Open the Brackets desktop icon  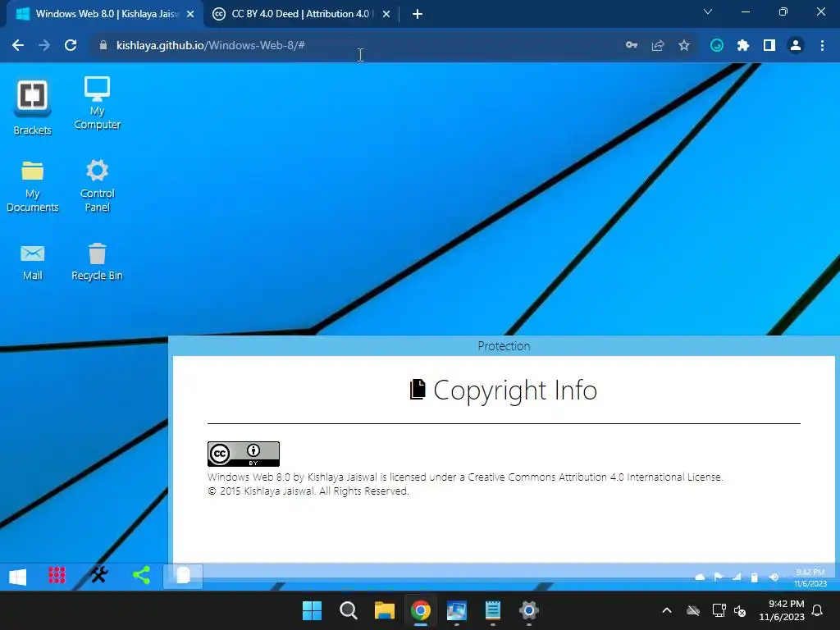pyautogui.click(x=32, y=107)
